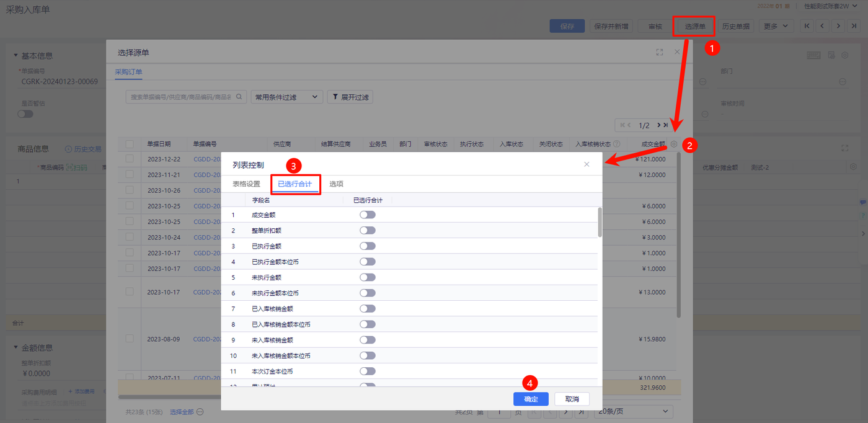Image resolution: width=868 pixels, height=423 pixels.
Task: Maximize the 选择源单 window
Action: tap(660, 52)
